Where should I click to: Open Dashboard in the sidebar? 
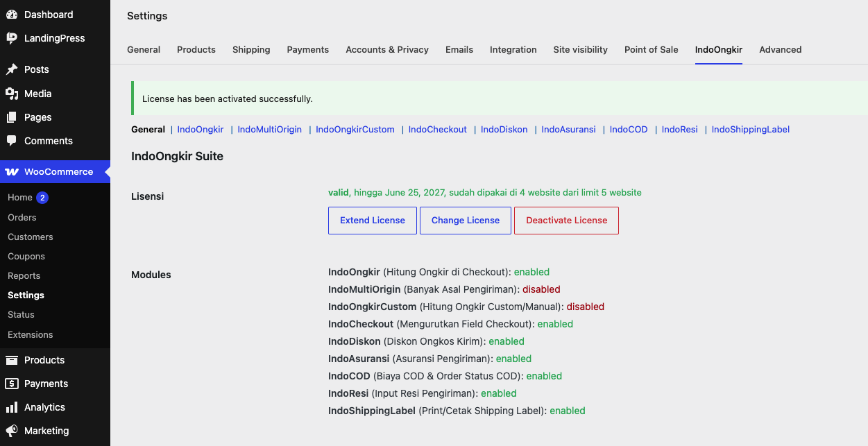pyautogui.click(x=55, y=15)
